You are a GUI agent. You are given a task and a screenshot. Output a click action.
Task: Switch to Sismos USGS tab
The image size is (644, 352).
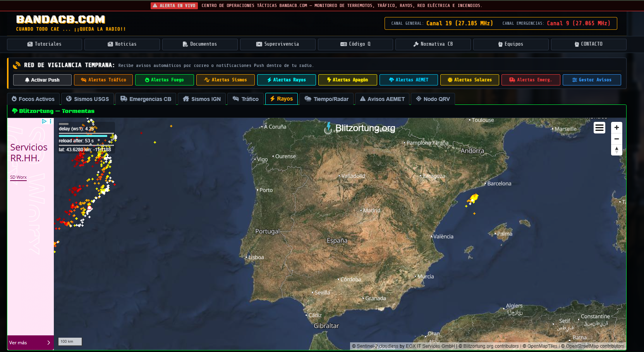click(88, 99)
